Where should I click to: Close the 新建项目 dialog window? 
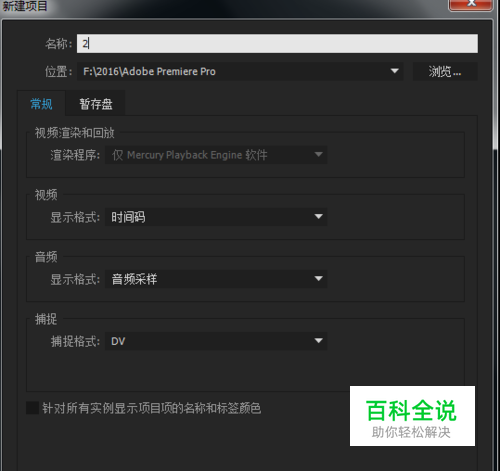pos(471,4)
